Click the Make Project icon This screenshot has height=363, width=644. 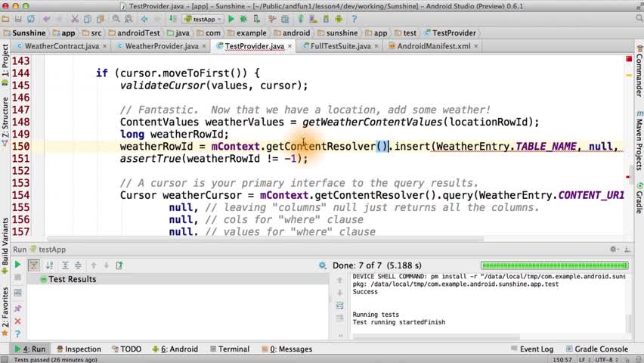click(173, 19)
